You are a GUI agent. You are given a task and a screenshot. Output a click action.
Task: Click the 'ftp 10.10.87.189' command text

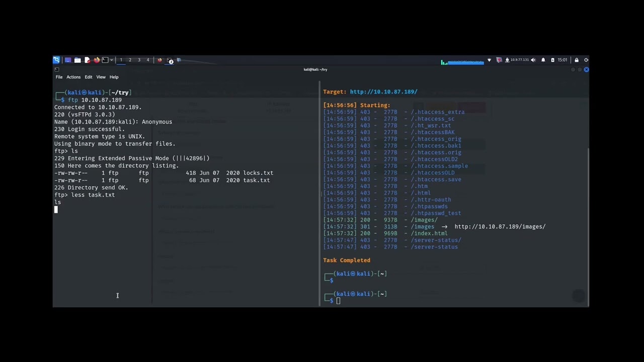click(x=95, y=100)
